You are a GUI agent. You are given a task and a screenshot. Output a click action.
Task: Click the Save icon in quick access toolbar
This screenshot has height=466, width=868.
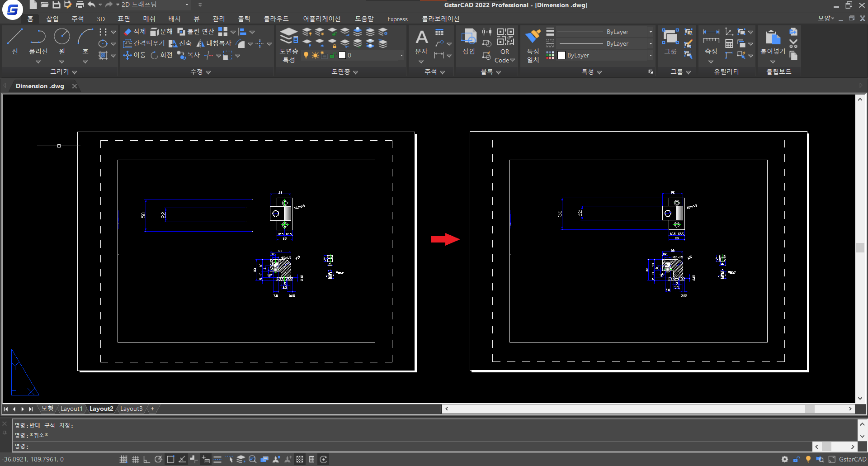coord(57,5)
